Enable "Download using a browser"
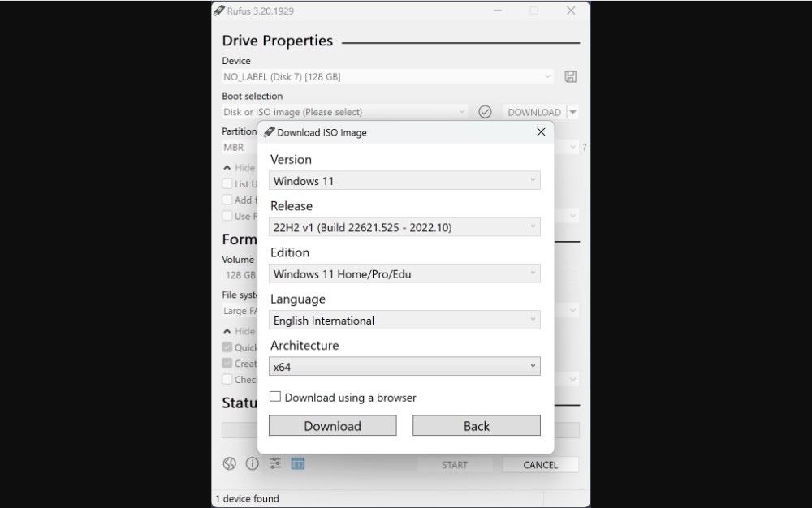Viewport: 812px width, 508px height. point(275,397)
